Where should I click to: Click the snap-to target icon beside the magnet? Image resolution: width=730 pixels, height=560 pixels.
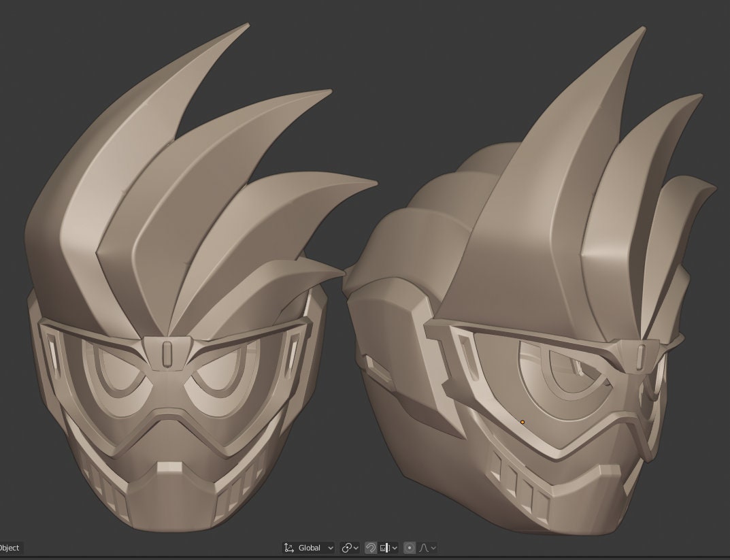pos(385,547)
